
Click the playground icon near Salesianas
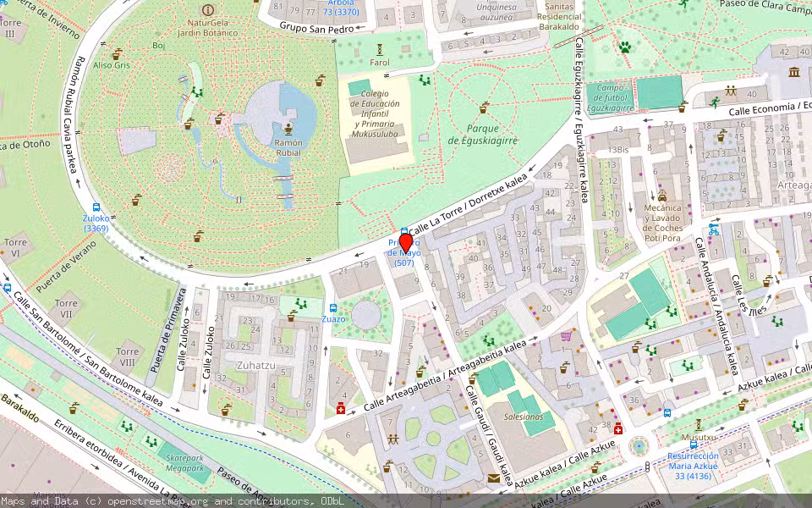tap(393, 438)
